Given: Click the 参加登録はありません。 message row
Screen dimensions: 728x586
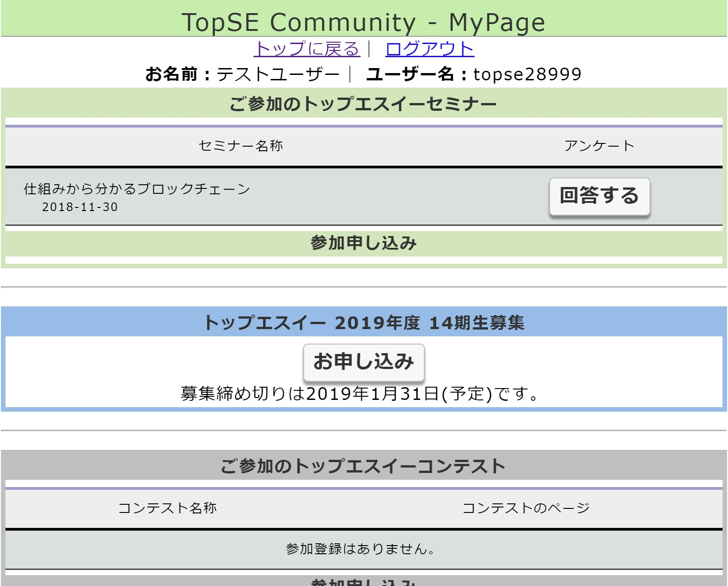Looking at the screenshot, I should [361, 549].
